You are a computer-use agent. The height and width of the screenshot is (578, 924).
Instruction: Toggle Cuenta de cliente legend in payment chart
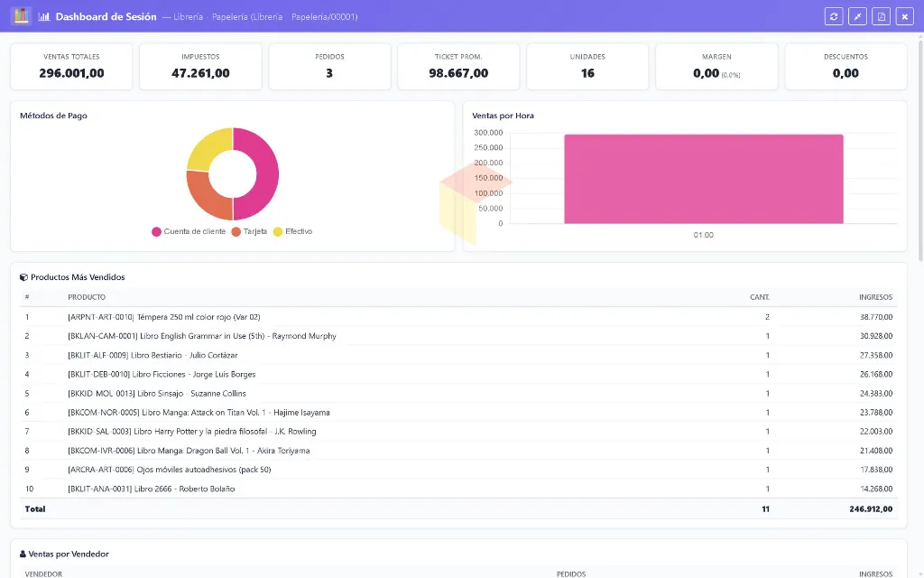tap(189, 232)
